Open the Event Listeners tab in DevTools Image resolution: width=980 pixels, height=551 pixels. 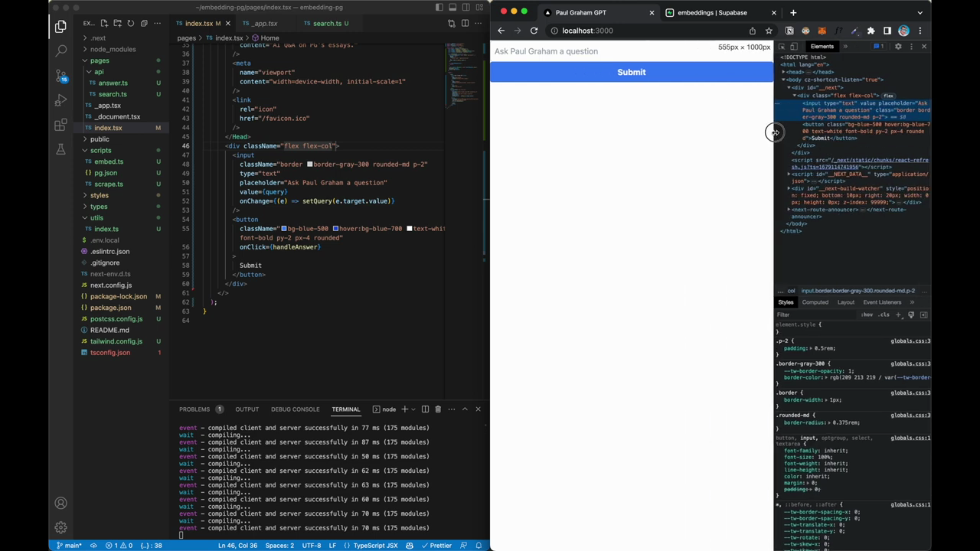tap(882, 302)
